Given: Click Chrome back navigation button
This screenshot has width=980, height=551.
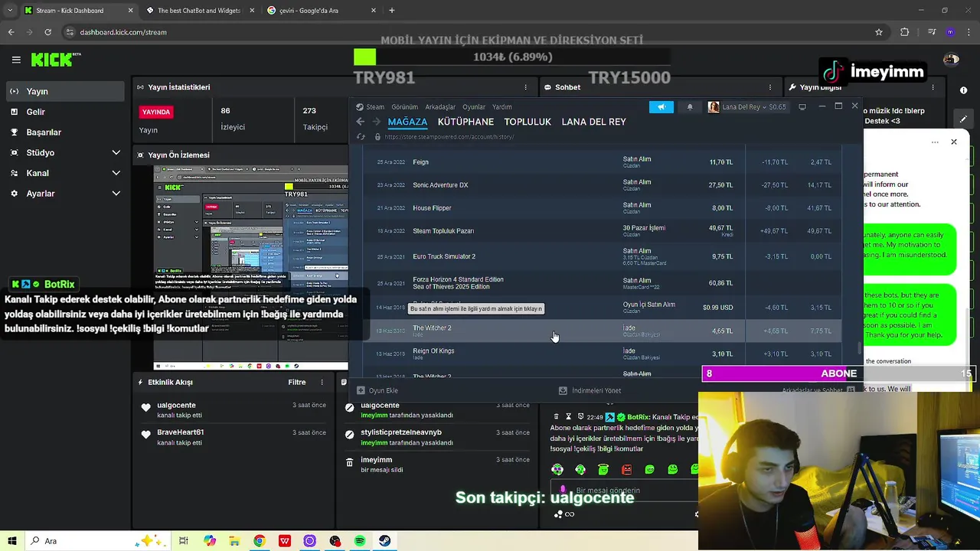Looking at the screenshot, I should [x=11, y=32].
